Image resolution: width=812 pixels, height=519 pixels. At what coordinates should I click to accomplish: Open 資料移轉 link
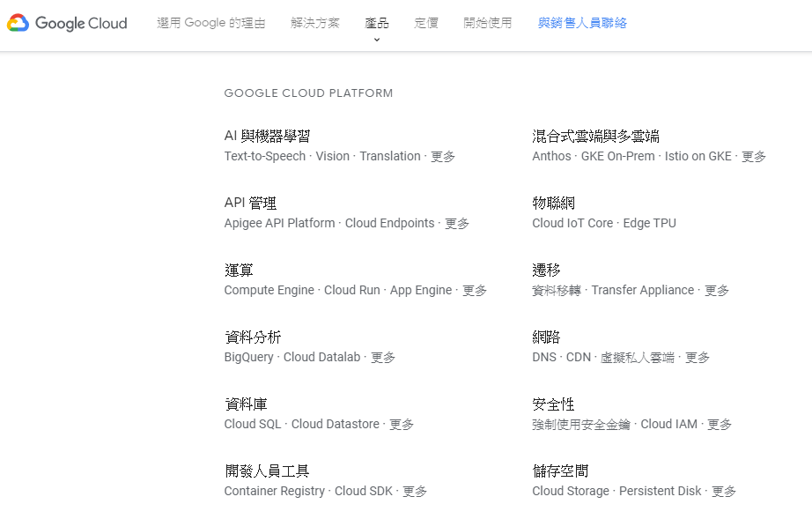coord(557,290)
